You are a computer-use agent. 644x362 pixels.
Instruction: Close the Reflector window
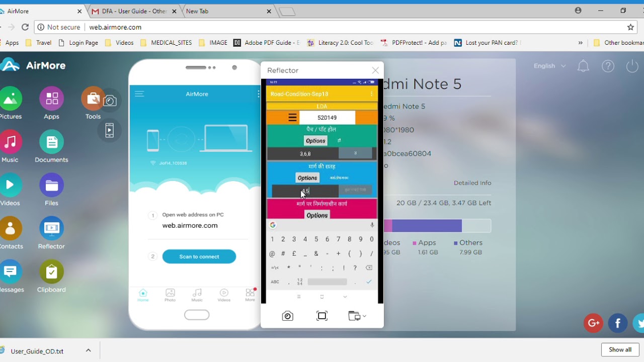(x=375, y=70)
